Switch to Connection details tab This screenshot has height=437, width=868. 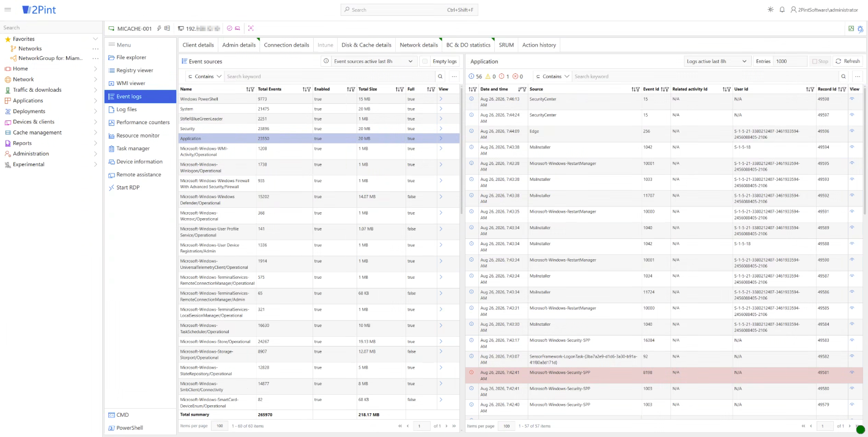point(286,45)
